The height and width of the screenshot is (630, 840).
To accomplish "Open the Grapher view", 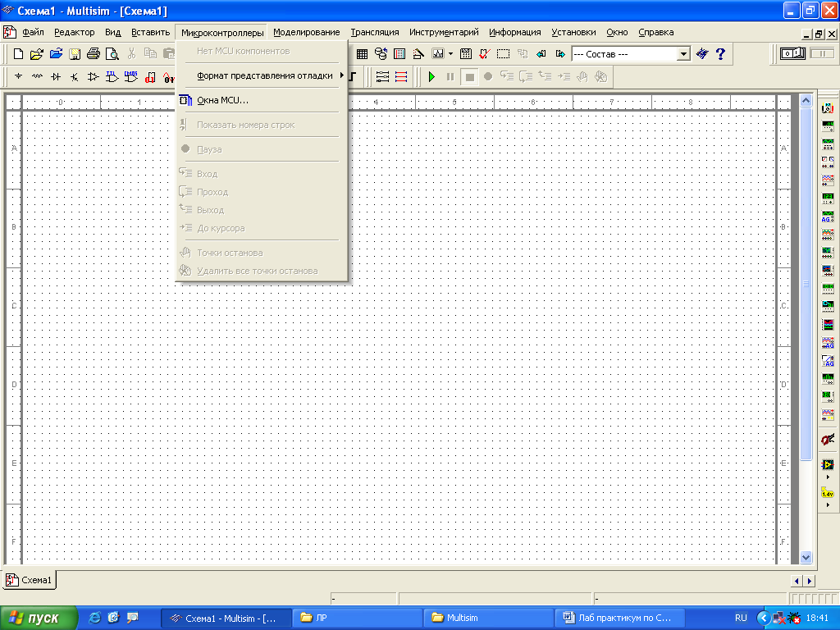I will click(438, 53).
